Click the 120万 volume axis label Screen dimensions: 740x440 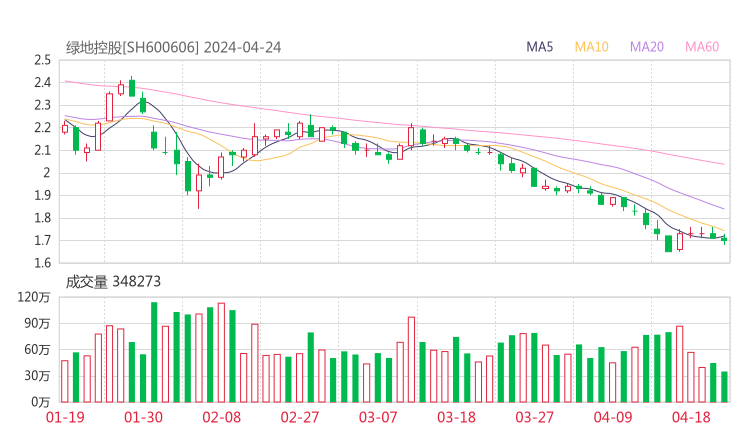tap(34, 297)
